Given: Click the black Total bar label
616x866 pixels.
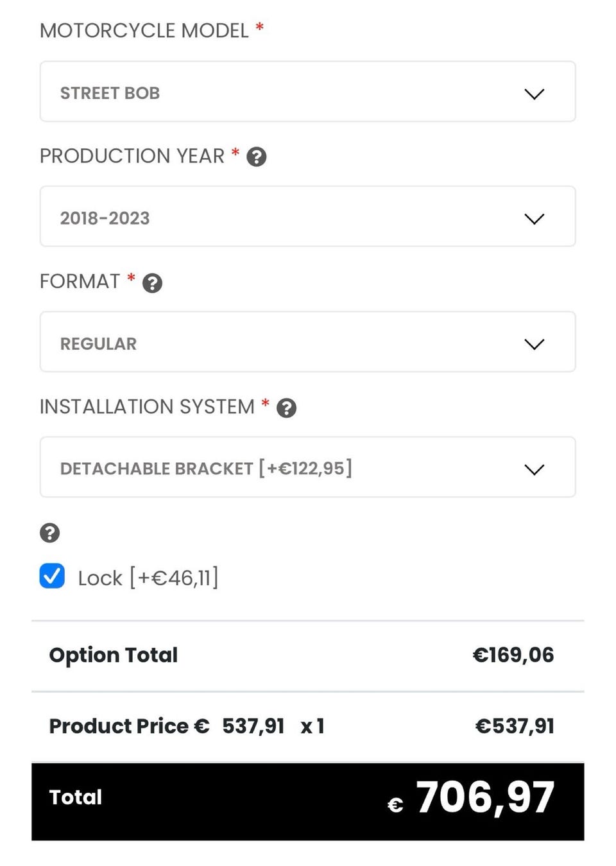Looking at the screenshot, I should 76,797.
